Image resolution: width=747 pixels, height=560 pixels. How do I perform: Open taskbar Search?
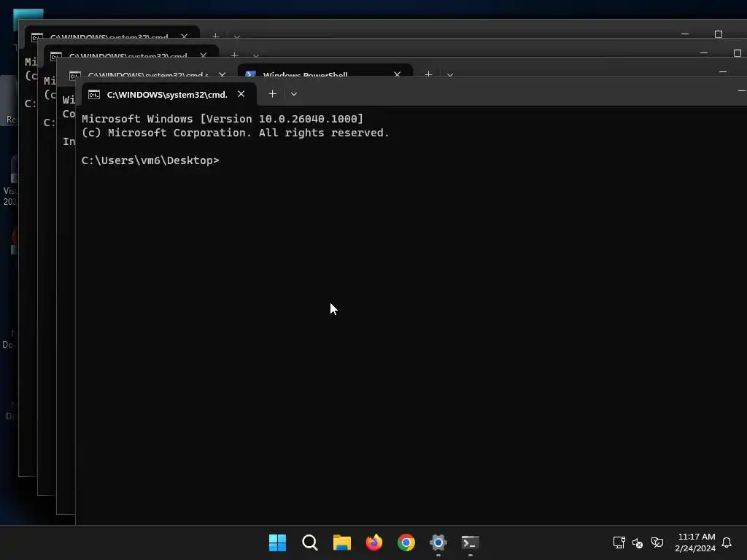[x=309, y=542]
